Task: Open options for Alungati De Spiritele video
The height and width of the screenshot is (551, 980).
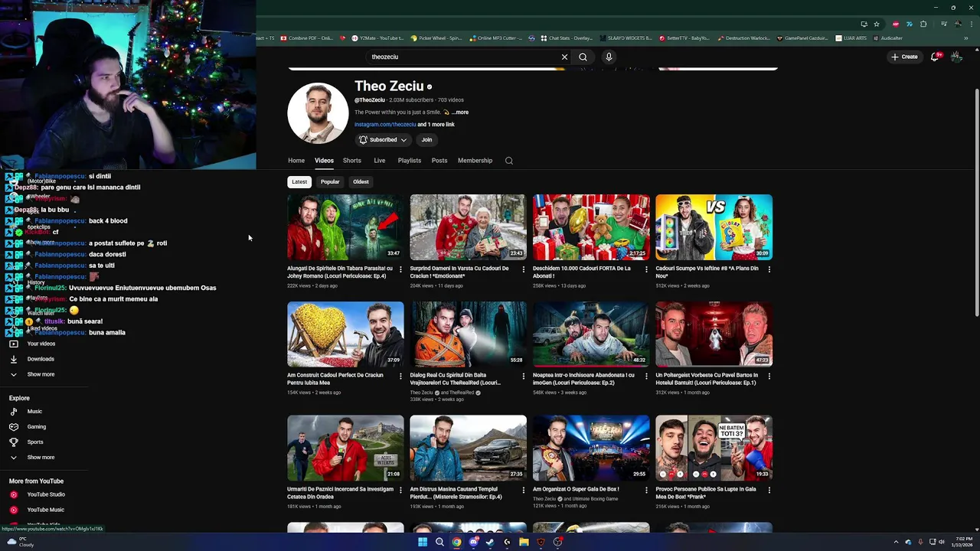Action: (400, 269)
